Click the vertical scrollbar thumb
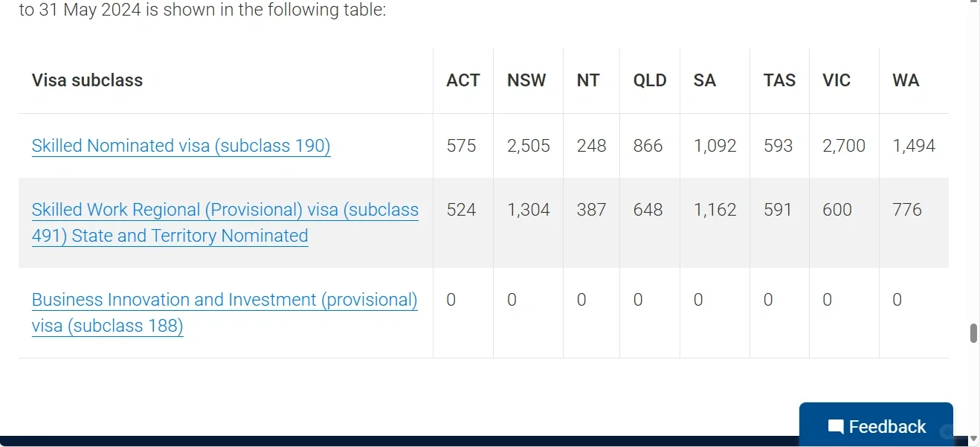Screen dimensions: 980x447 pos(973,333)
